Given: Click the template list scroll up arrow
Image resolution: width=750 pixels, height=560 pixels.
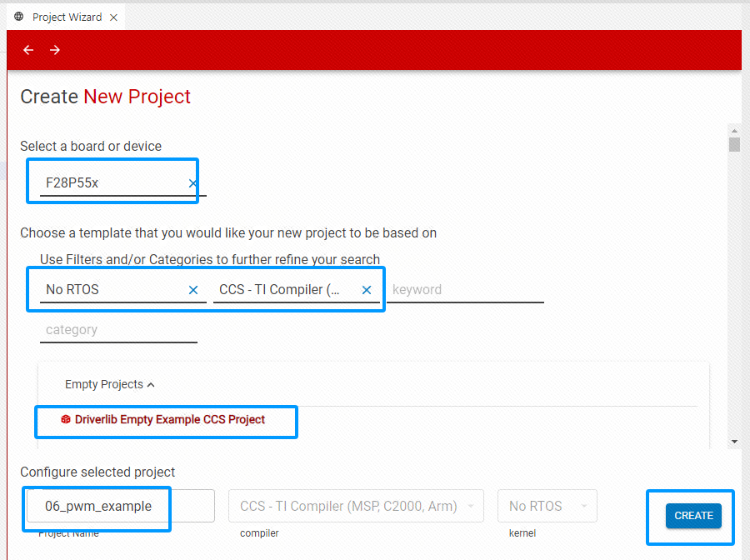Looking at the screenshot, I should [x=734, y=131].
